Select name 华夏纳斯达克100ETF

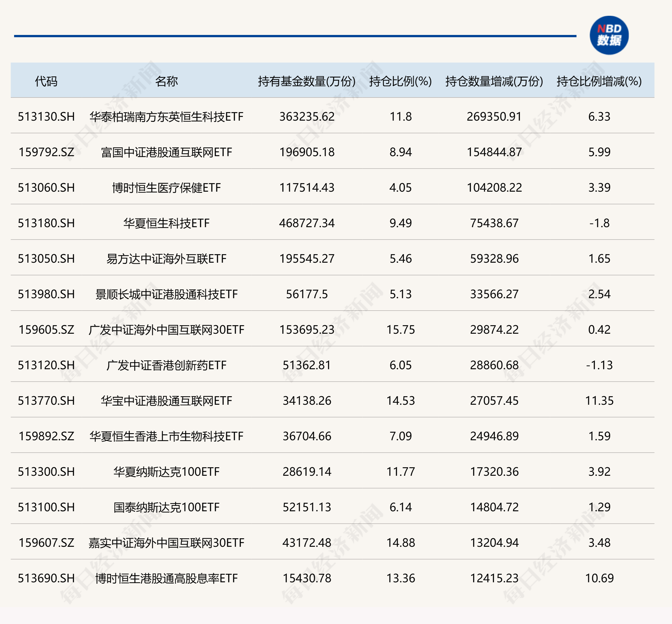(x=167, y=472)
